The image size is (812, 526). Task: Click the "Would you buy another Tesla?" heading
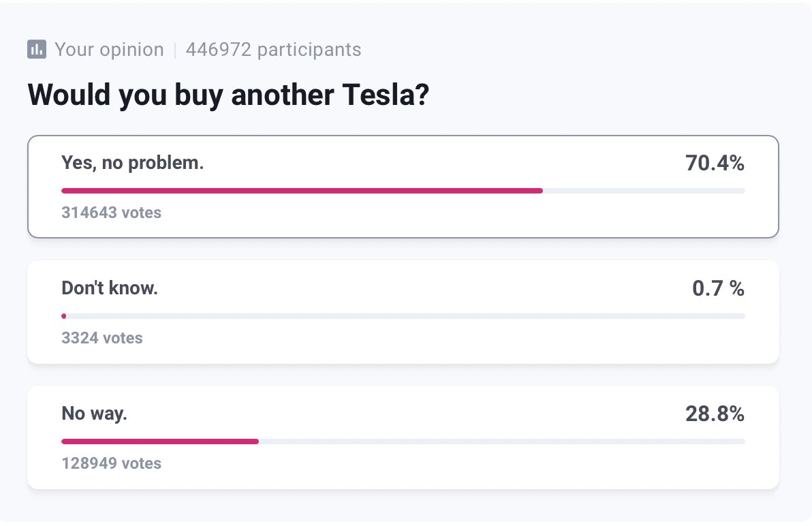click(x=228, y=95)
